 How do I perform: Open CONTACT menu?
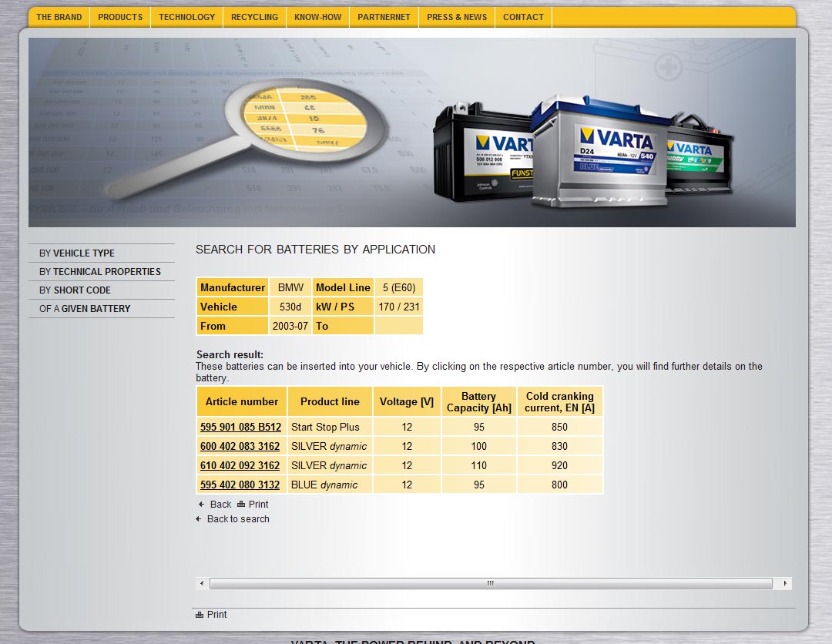(523, 17)
